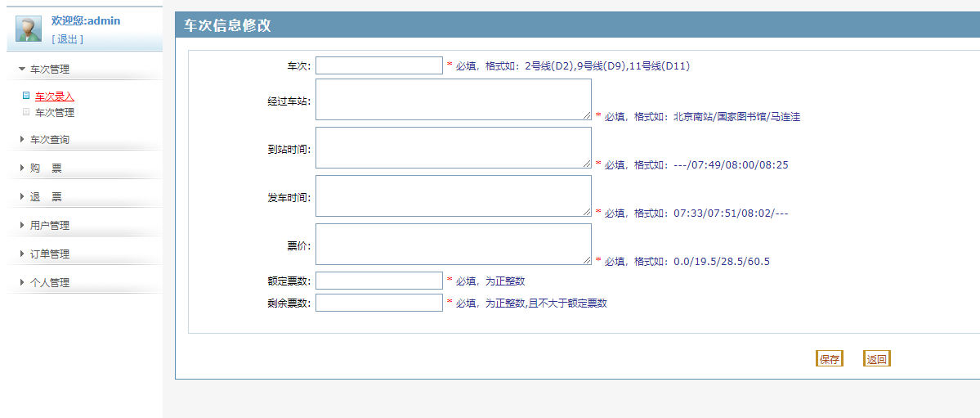Focus the 车次 input field

click(x=379, y=65)
